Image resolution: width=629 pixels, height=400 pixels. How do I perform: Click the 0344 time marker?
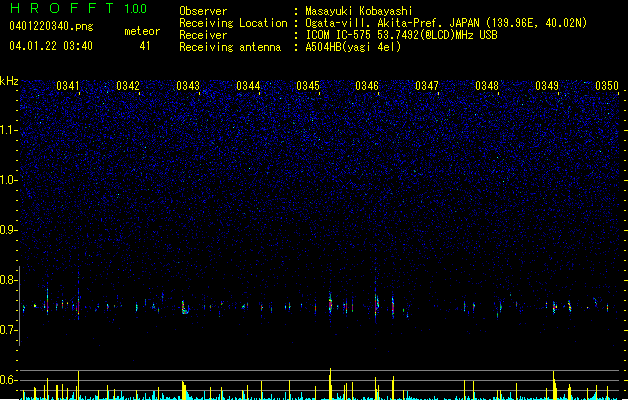pyautogui.click(x=248, y=86)
